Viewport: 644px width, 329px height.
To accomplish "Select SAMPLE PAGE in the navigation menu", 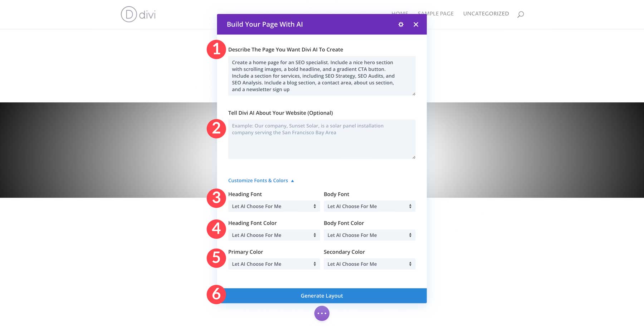I will click(435, 13).
